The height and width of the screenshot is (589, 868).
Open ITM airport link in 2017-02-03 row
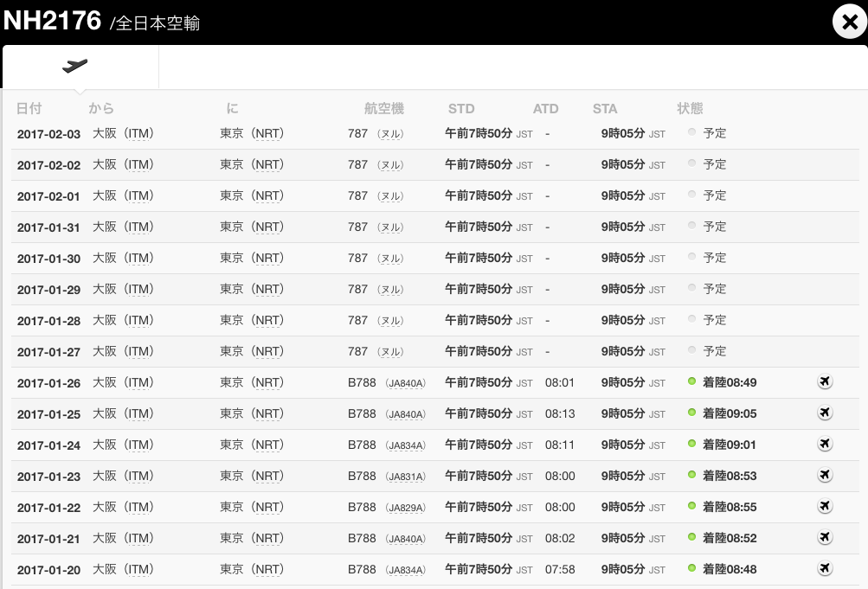pyautogui.click(x=139, y=134)
